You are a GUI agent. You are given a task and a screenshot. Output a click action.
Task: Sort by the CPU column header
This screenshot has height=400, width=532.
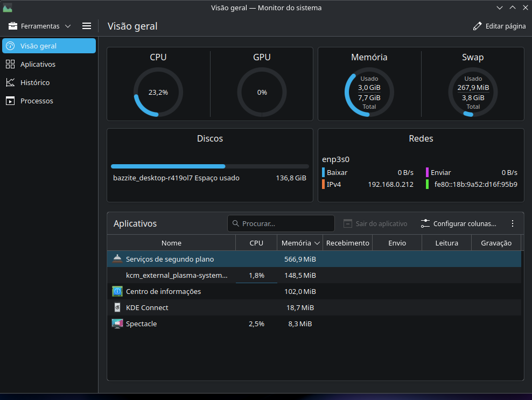(256, 243)
